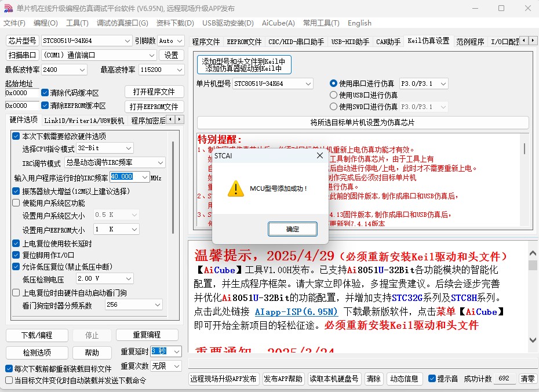Click the yellow warning icon in dialog

pyautogui.click(x=235, y=188)
